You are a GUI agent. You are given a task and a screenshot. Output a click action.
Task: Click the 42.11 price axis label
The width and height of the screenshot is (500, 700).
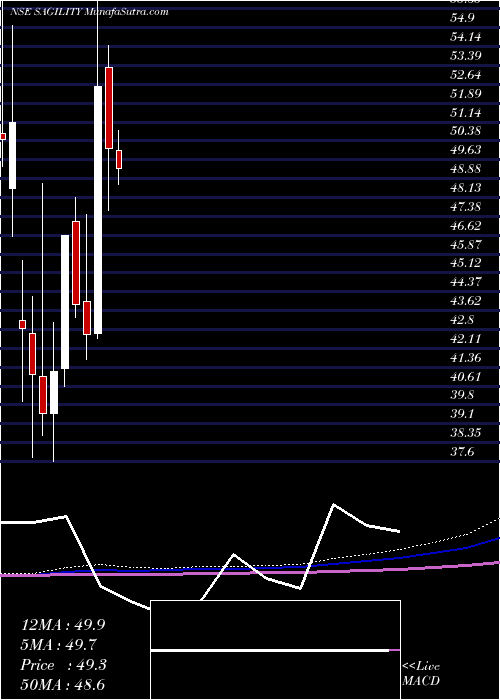(466, 339)
